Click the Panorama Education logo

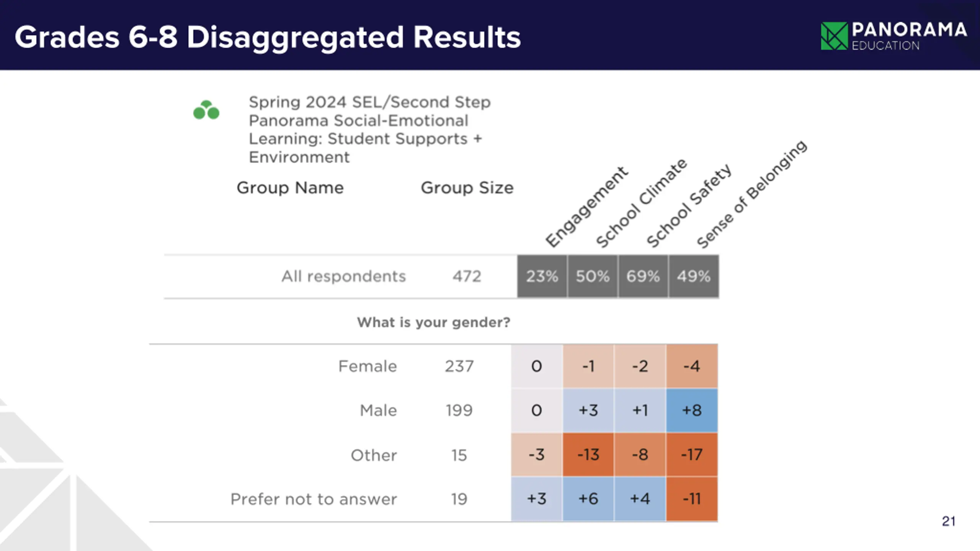coord(893,36)
